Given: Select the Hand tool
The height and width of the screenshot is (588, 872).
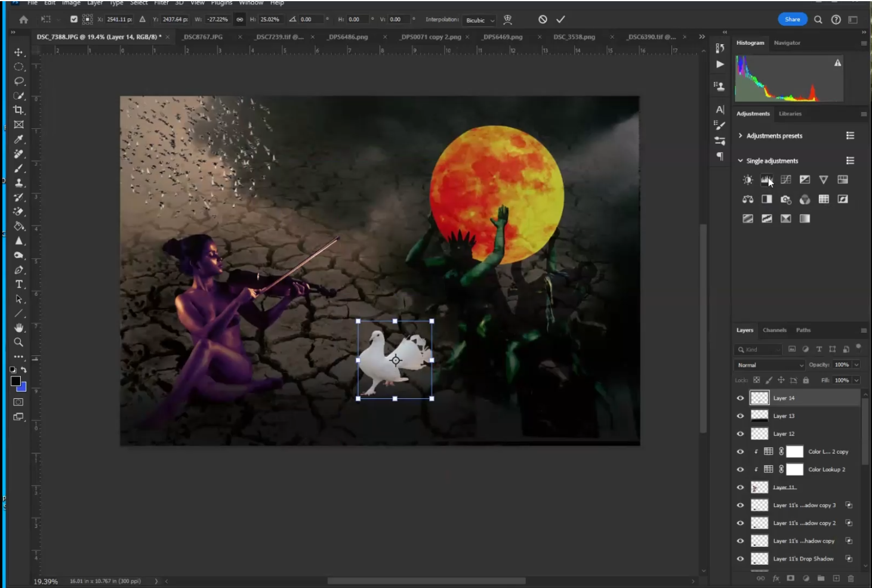Looking at the screenshot, I should point(19,328).
